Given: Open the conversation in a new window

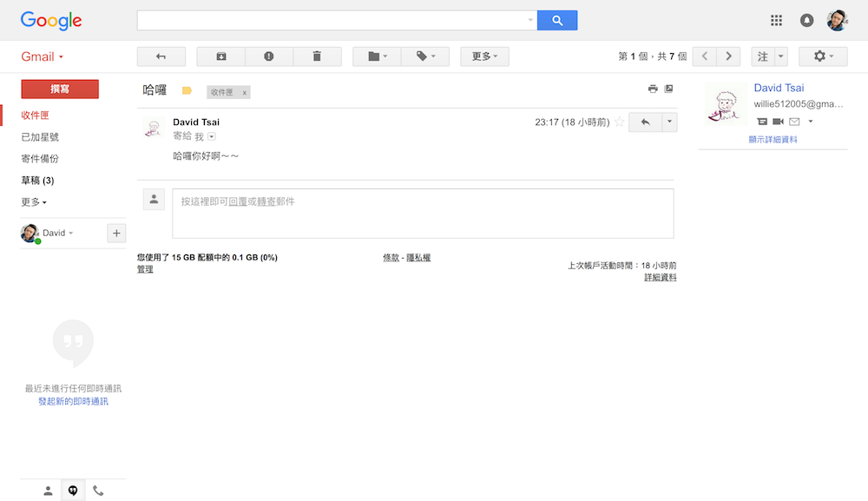Looking at the screenshot, I should coord(668,89).
